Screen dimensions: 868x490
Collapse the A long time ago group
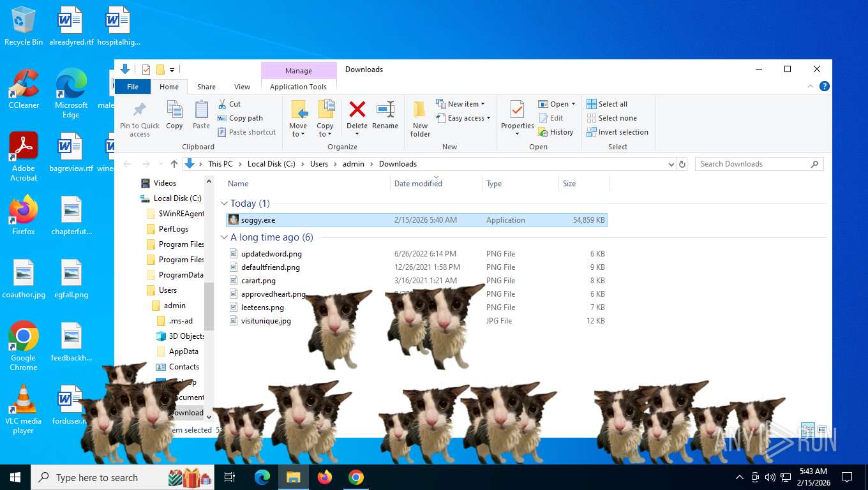pos(225,237)
